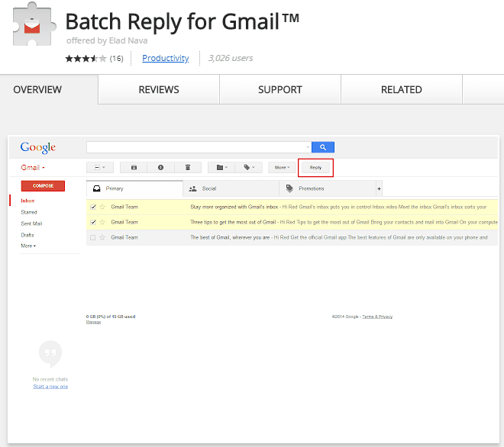This screenshot has height=447, width=504.
Task: Open email 'The best of Gmail, wherever you are'
Action: pos(292,238)
